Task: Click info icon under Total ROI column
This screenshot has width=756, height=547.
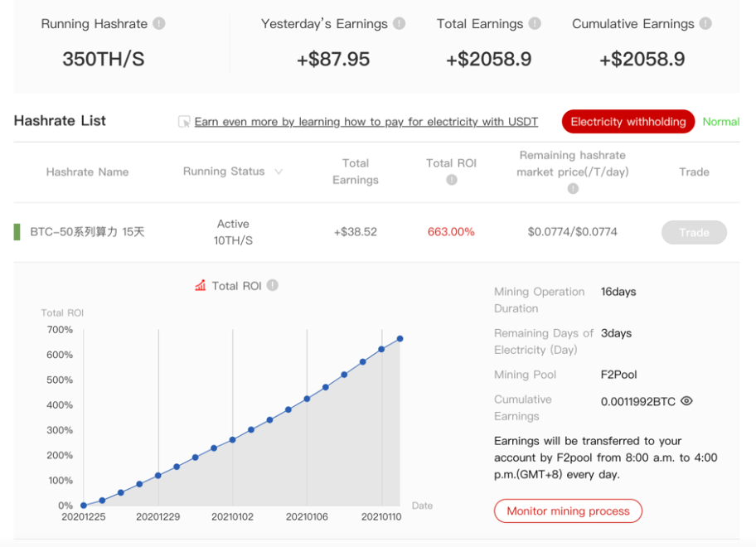Action: pyautogui.click(x=452, y=180)
